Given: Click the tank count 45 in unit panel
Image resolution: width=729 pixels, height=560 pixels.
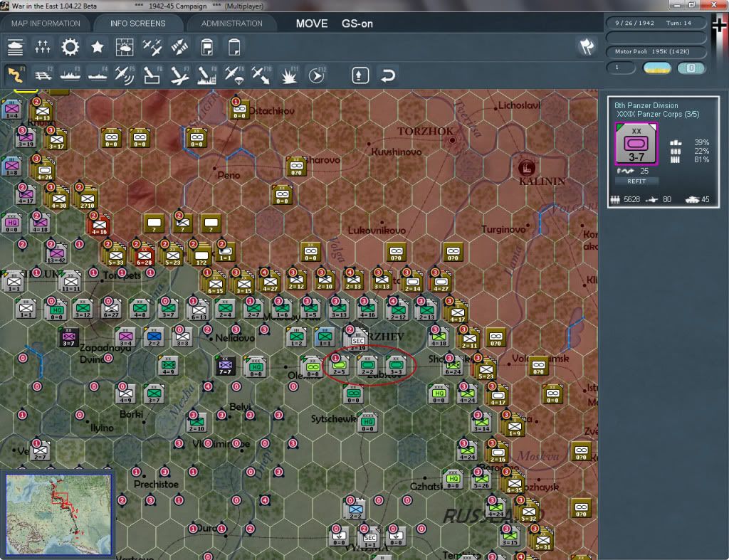Looking at the screenshot, I should (x=706, y=199).
